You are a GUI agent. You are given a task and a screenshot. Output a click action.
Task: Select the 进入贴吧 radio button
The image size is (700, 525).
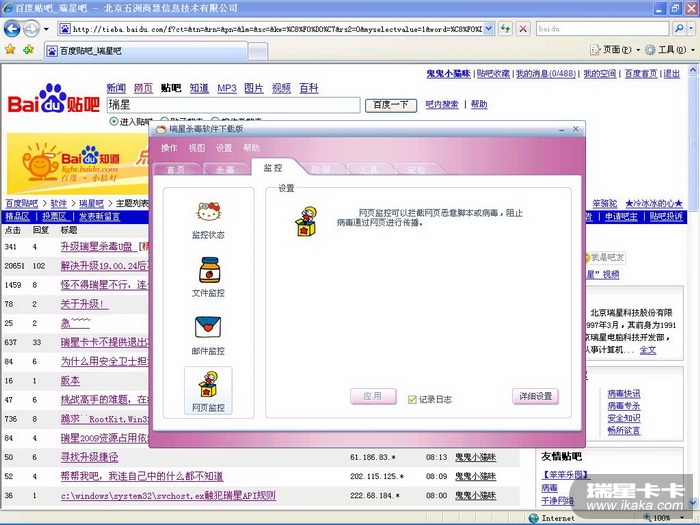113,121
